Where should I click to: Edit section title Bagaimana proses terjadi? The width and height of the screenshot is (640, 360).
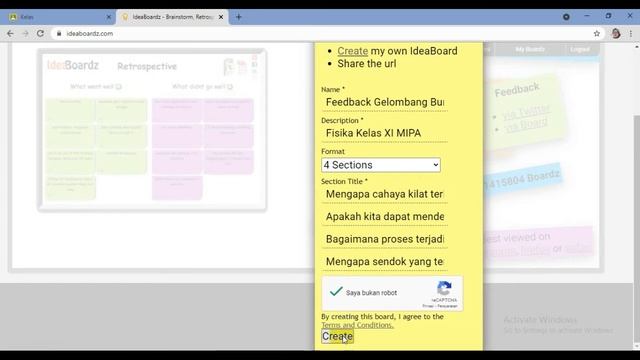point(384,239)
